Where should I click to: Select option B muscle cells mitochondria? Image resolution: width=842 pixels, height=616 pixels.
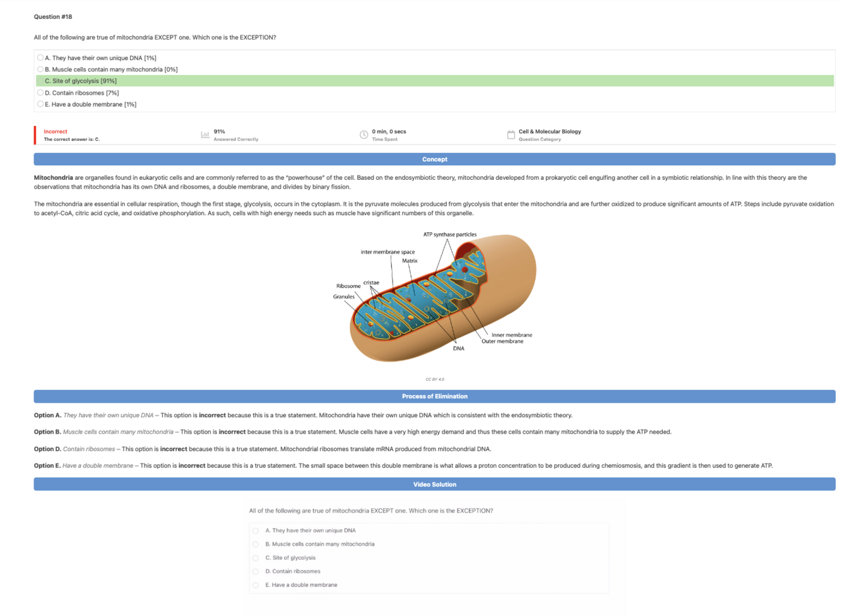(40, 69)
